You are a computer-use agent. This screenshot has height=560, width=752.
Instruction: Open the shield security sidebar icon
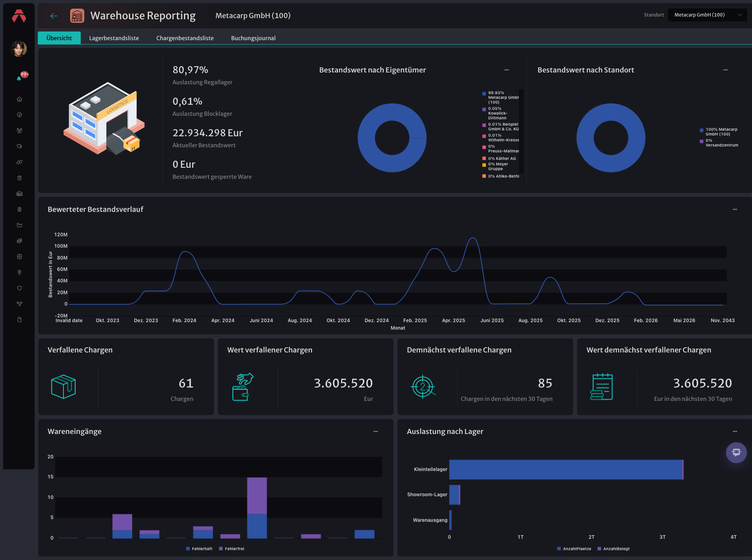[19, 288]
